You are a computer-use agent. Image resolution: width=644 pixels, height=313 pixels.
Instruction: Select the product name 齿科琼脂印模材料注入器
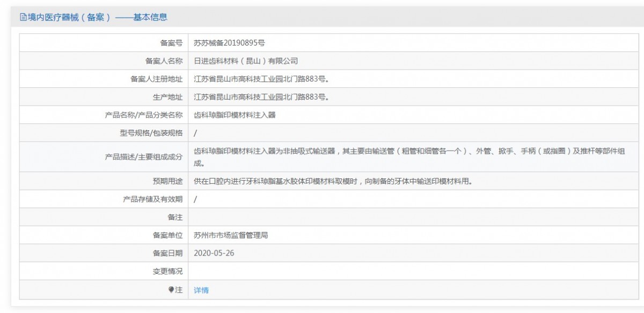pyautogui.click(x=235, y=115)
